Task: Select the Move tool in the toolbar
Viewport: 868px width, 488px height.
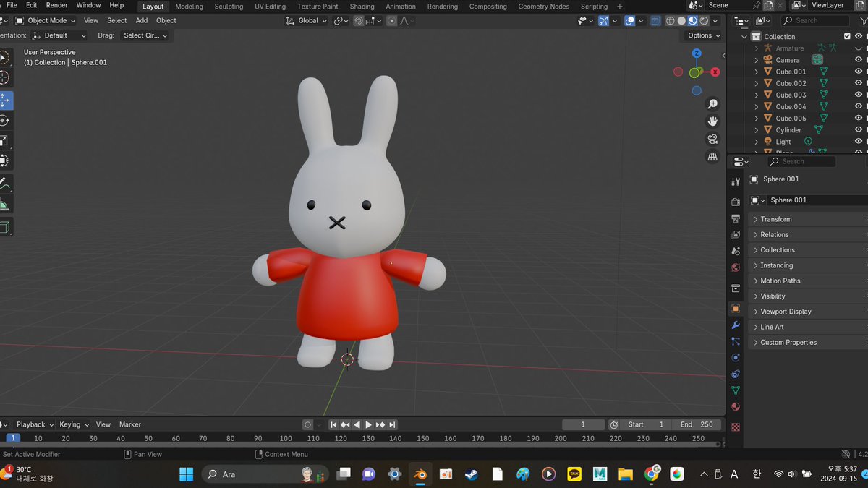Action: tap(5, 100)
